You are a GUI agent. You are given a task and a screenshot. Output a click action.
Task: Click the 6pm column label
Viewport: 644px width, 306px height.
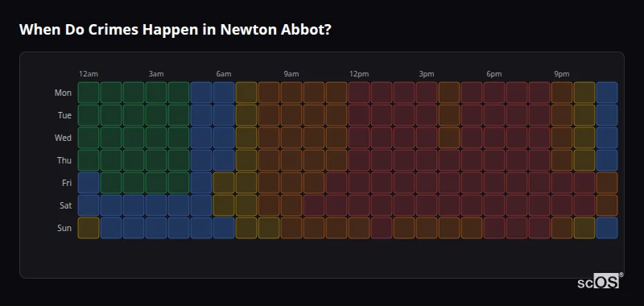click(x=494, y=74)
